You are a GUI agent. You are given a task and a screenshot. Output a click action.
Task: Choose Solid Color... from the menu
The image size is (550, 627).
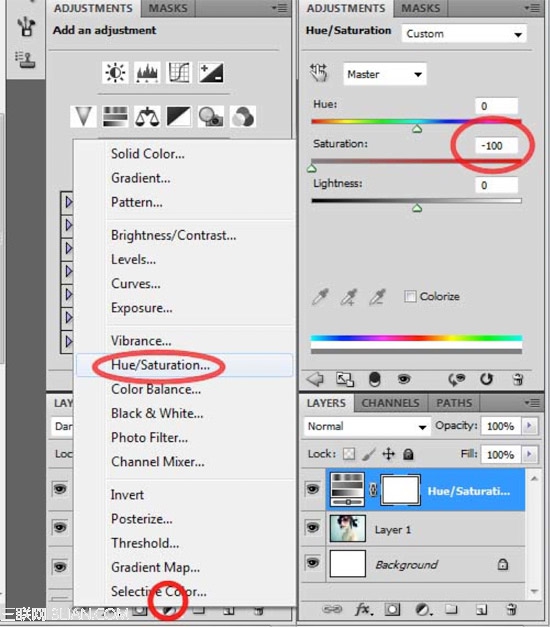(x=148, y=154)
